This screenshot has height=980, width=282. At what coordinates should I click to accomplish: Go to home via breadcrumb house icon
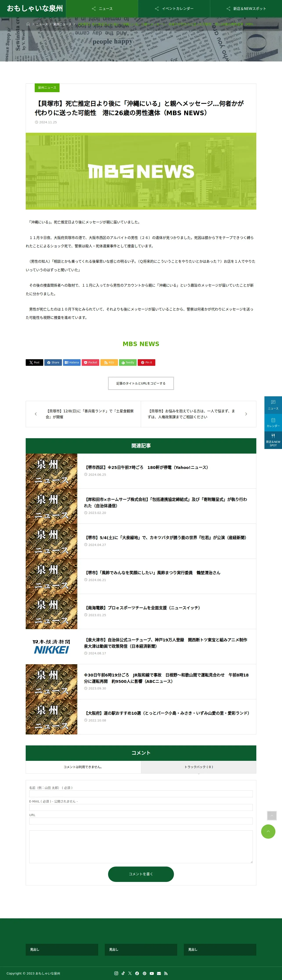click(28, 24)
